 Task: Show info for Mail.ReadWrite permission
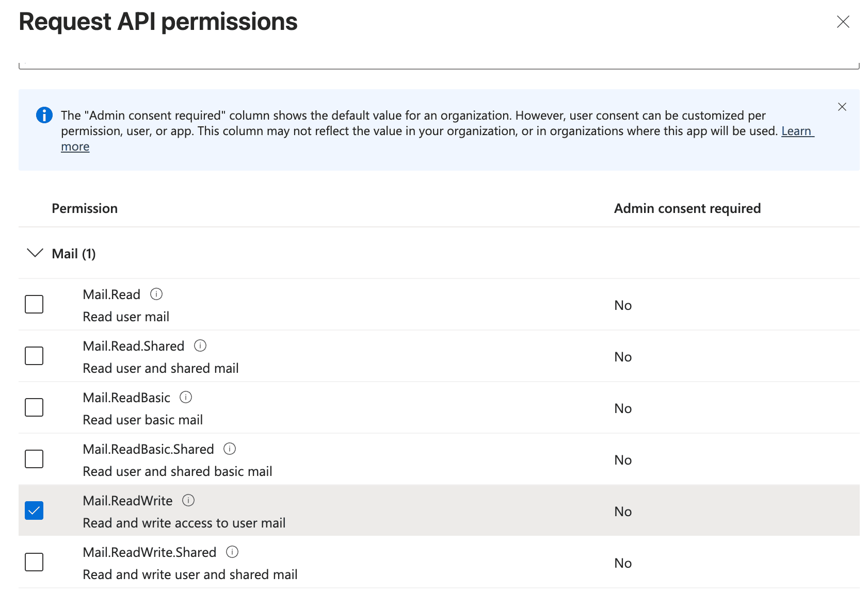(189, 500)
